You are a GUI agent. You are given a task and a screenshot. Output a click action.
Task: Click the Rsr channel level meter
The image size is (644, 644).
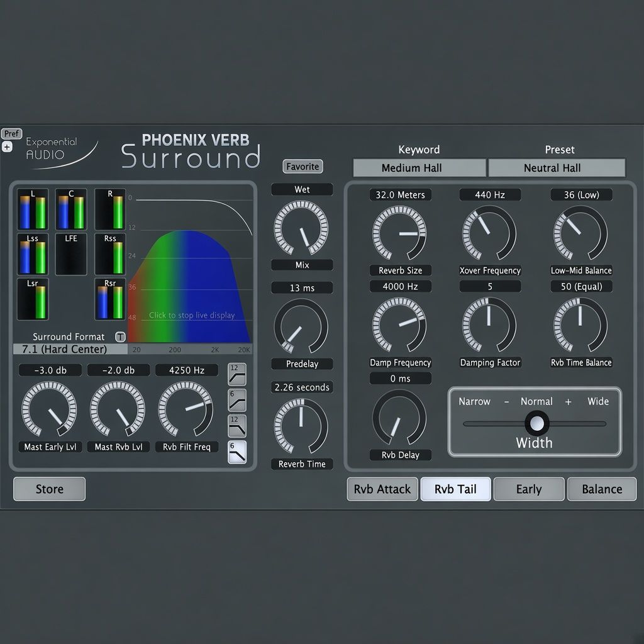tap(110, 299)
